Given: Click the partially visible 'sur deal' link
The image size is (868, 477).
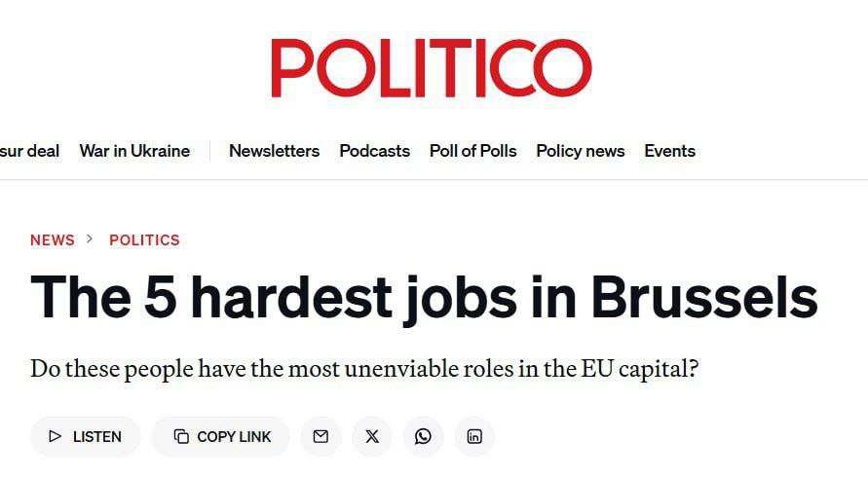Looking at the screenshot, I should [x=29, y=151].
